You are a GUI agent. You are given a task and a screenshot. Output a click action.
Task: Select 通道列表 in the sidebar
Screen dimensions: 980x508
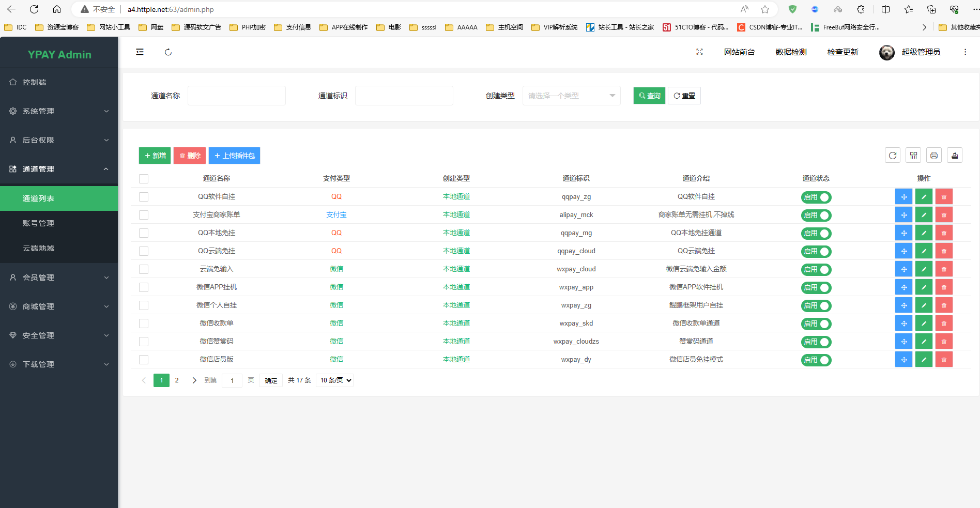pyautogui.click(x=59, y=198)
